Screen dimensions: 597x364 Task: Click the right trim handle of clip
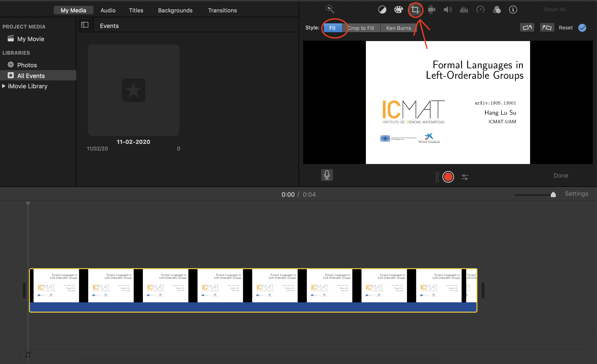tap(483, 290)
